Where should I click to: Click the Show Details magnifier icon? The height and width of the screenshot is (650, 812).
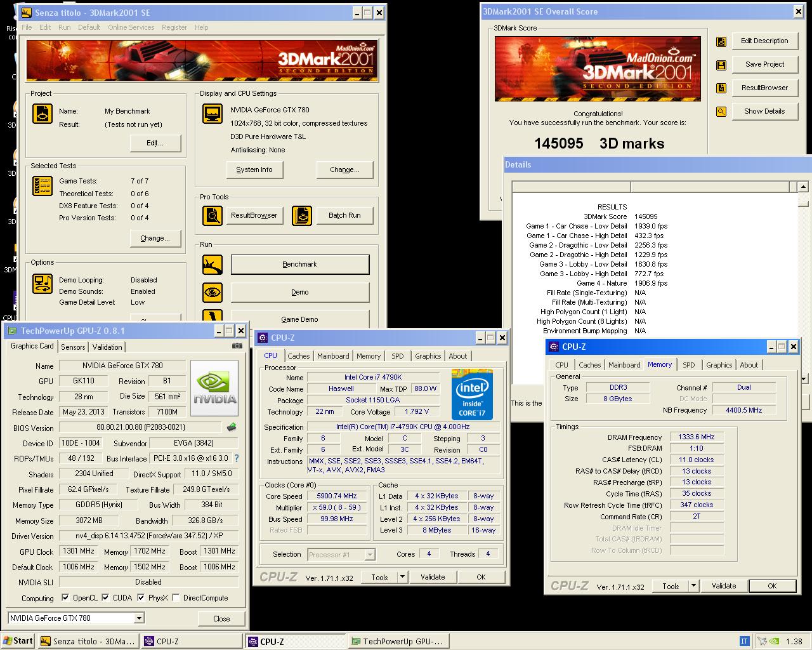[x=721, y=112]
